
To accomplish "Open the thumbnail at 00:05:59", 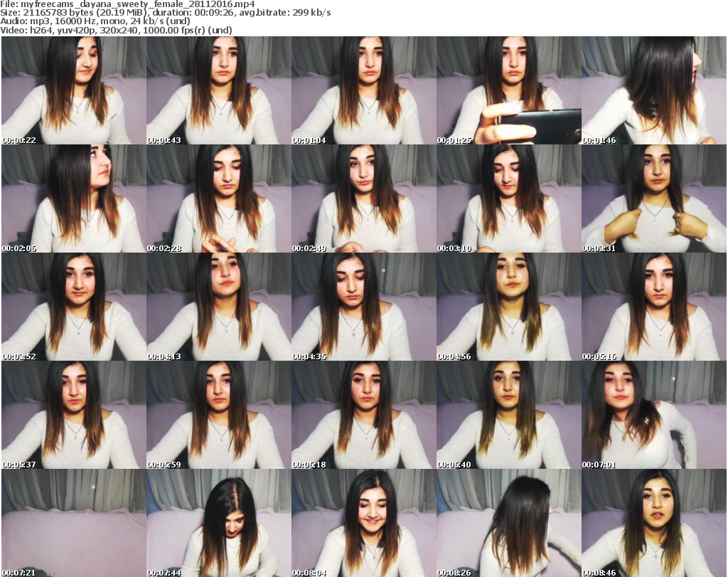I will click(x=219, y=415).
